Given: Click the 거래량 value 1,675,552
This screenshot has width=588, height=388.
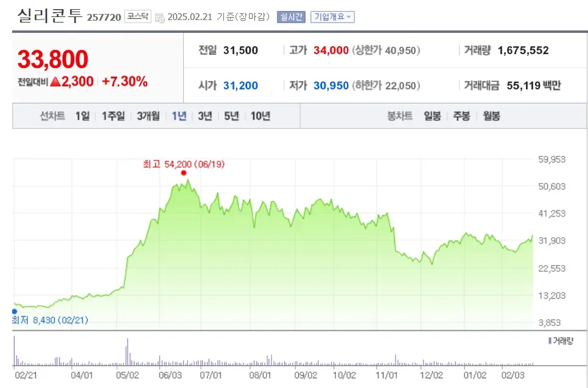Looking at the screenshot, I should [x=523, y=50].
